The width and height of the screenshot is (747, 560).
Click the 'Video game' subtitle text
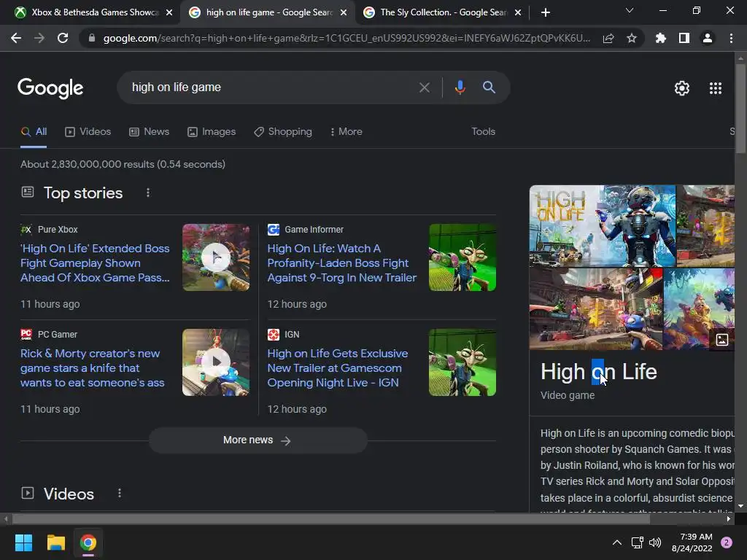pos(568,395)
